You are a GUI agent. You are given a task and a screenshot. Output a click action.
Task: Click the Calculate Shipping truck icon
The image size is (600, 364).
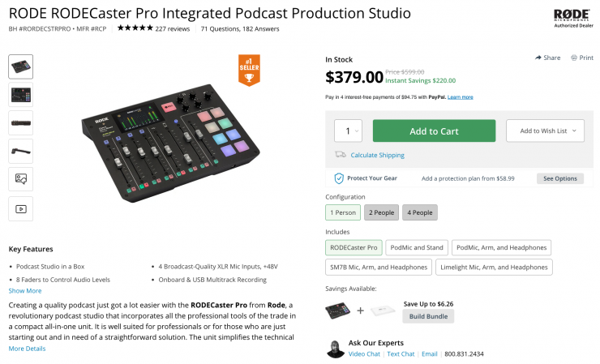click(x=341, y=155)
